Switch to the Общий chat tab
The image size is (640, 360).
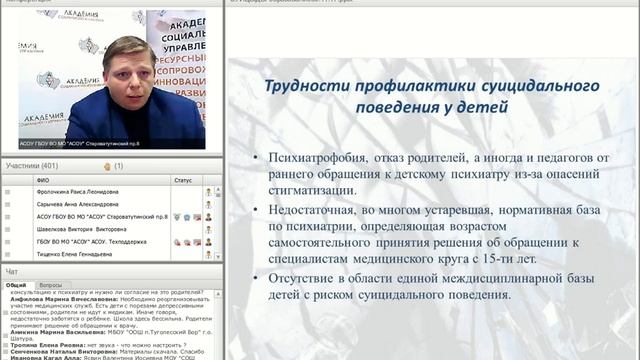coord(16,285)
